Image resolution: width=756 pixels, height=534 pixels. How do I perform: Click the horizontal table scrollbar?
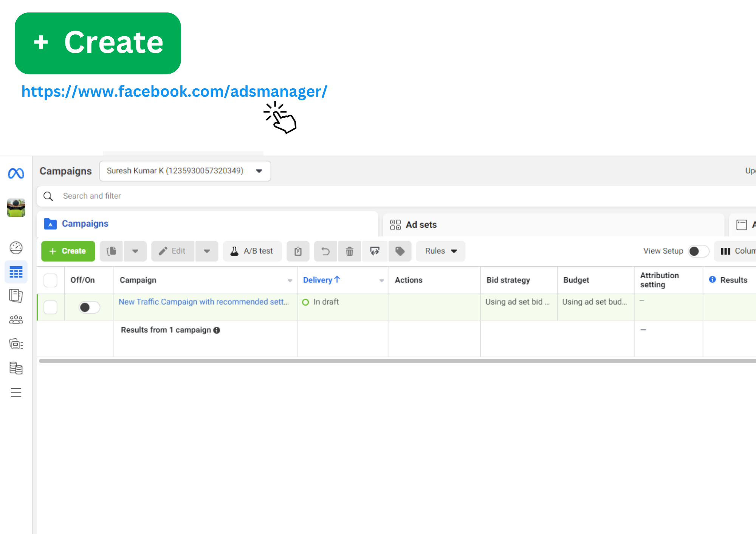click(x=397, y=361)
